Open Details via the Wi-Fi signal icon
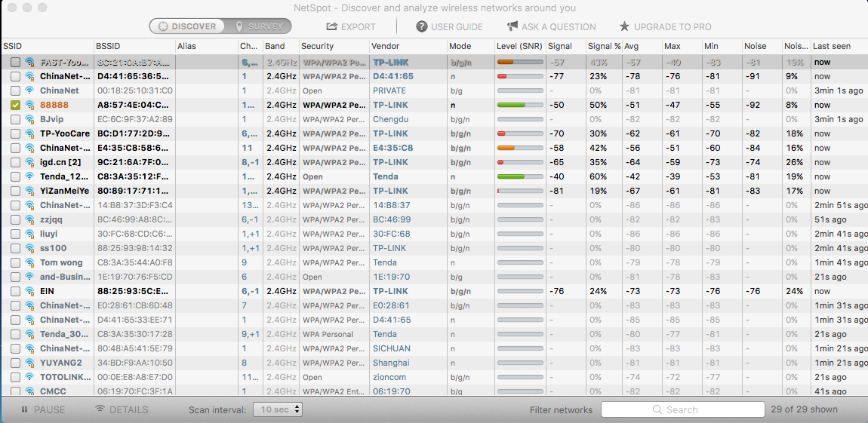Viewport: 868px width, 423px height. 100,409
